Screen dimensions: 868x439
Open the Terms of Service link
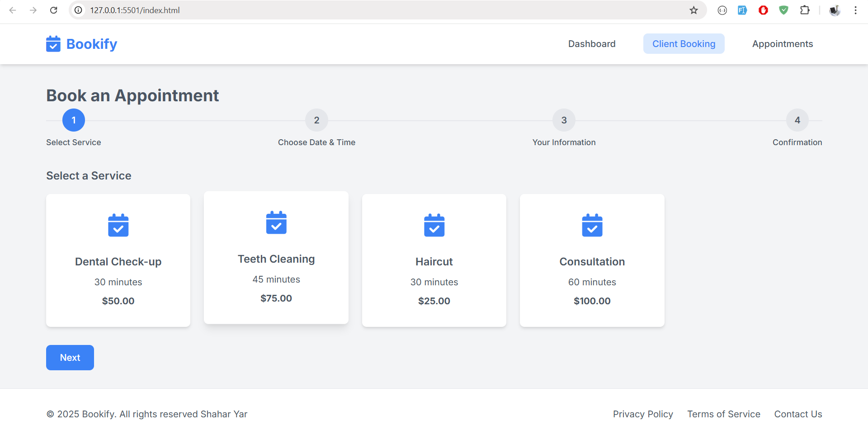pos(723,414)
